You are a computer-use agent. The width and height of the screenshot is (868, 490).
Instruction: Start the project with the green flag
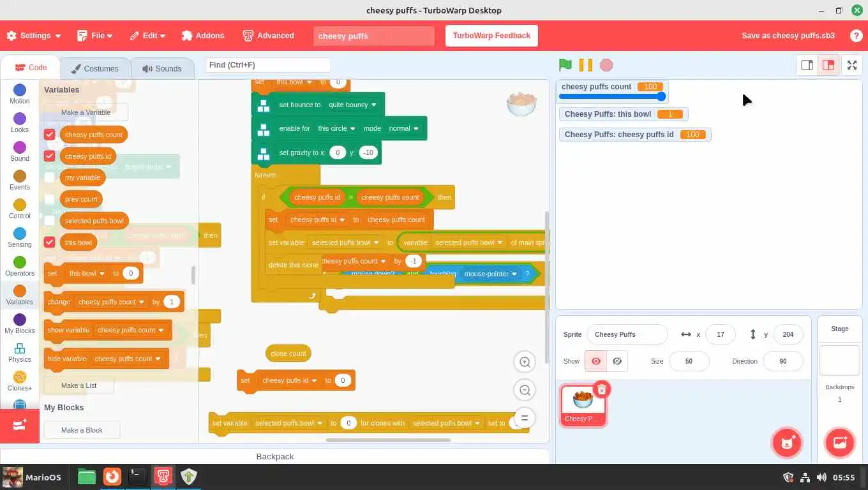565,65
